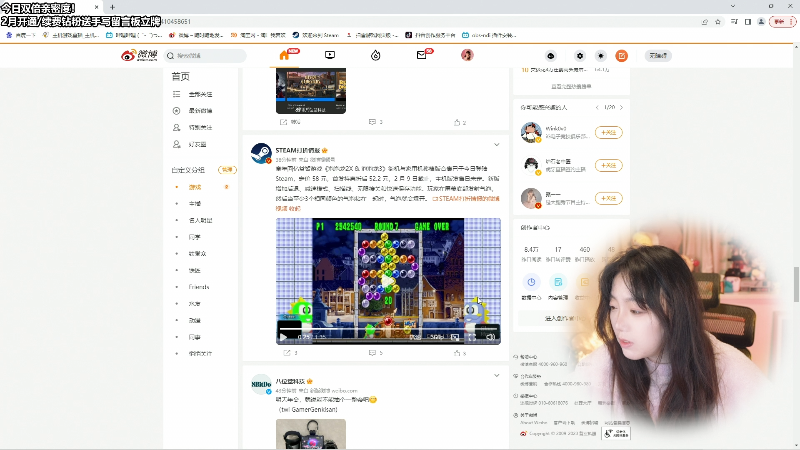Show previous recommended users page arrow

[597, 108]
